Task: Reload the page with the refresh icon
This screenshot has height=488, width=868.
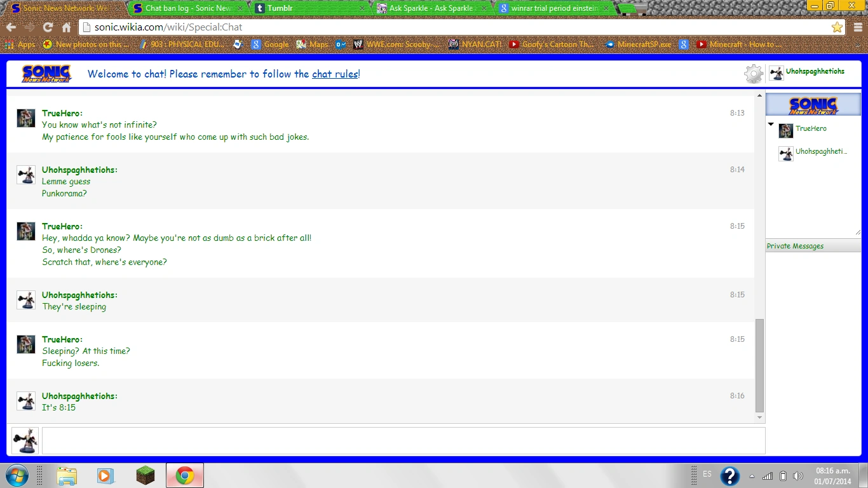Action: [x=48, y=27]
